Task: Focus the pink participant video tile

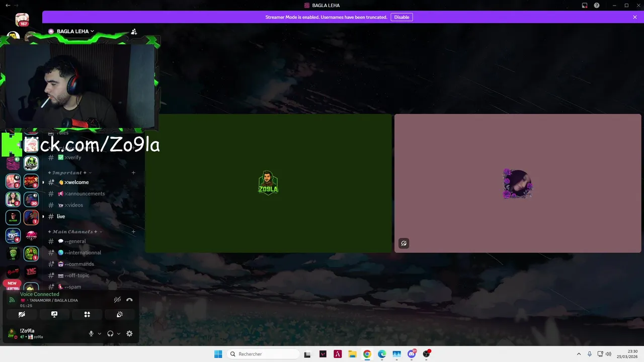Action: coord(518,183)
